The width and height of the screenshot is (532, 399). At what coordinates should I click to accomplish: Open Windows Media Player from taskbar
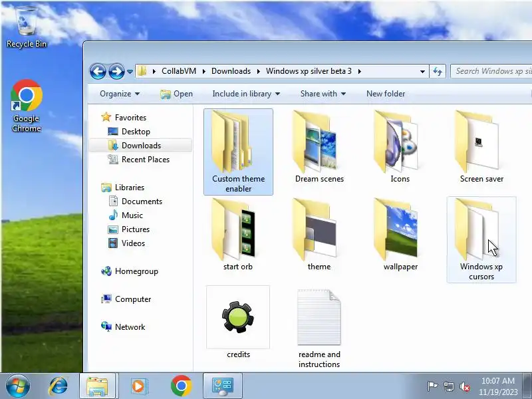tap(138, 386)
